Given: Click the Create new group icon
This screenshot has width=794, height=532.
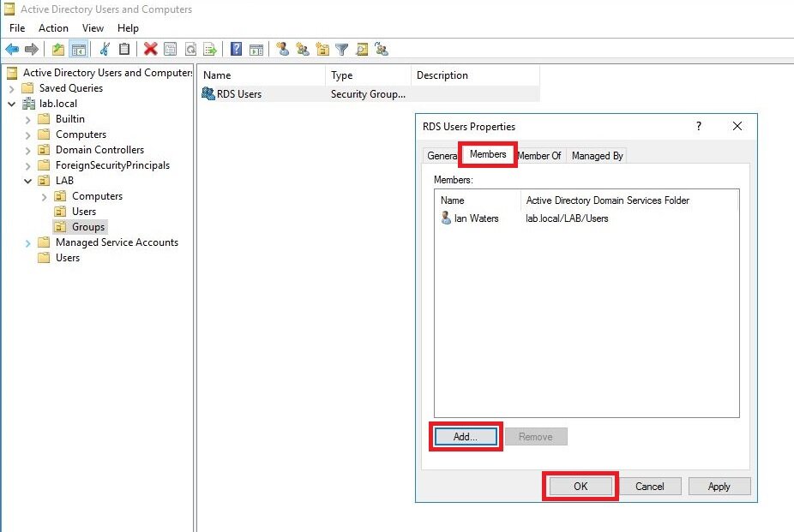Looking at the screenshot, I should 303,49.
